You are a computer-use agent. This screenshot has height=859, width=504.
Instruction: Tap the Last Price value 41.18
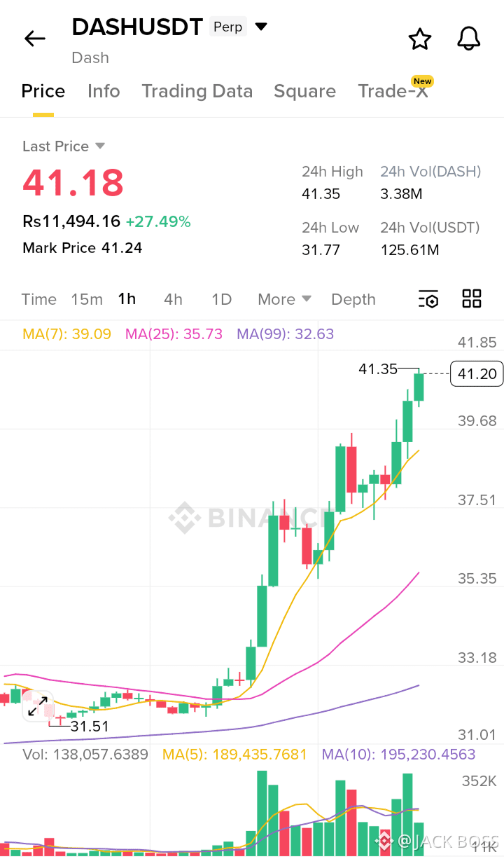[73, 182]
